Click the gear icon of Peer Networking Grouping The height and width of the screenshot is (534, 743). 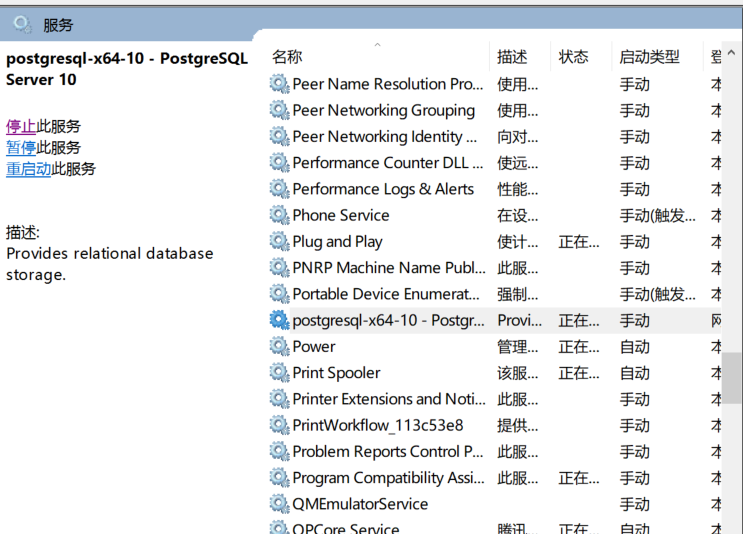click(x=280, y=110)
